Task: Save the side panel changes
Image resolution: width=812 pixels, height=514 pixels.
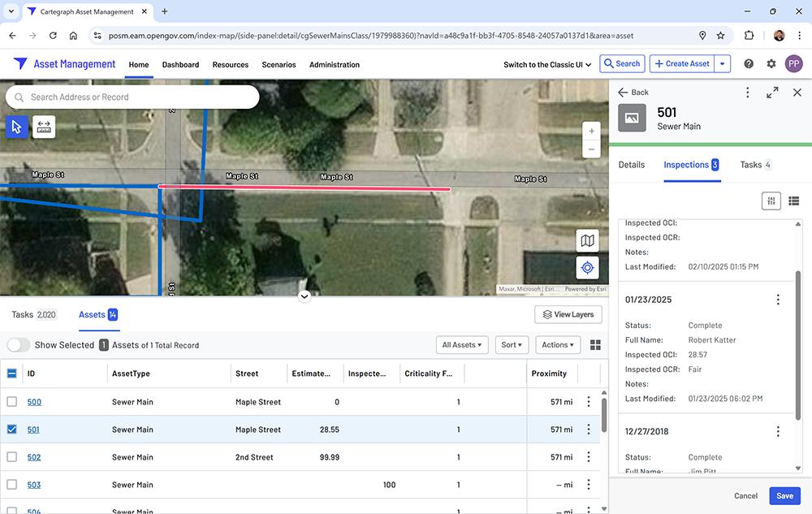Action: [x=784, y=496]
